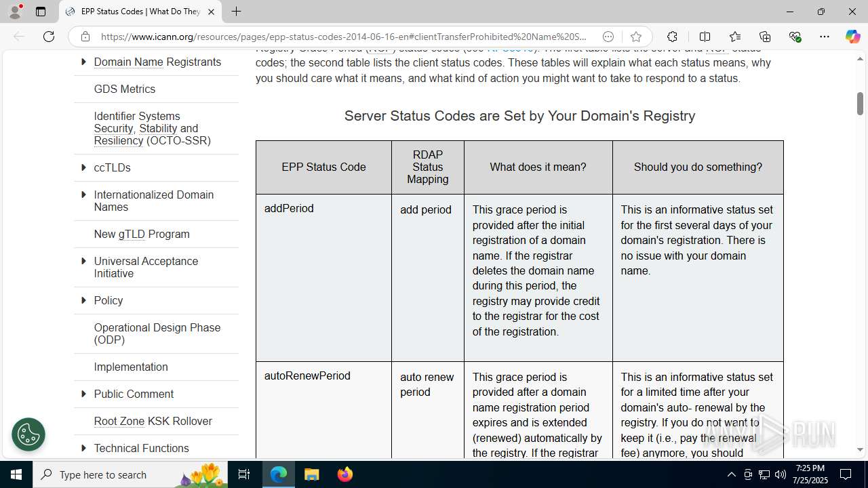Viewport: 868px width, 488px height.
Task: Click the Server Status Codes heading
Action: click(519, 116)
